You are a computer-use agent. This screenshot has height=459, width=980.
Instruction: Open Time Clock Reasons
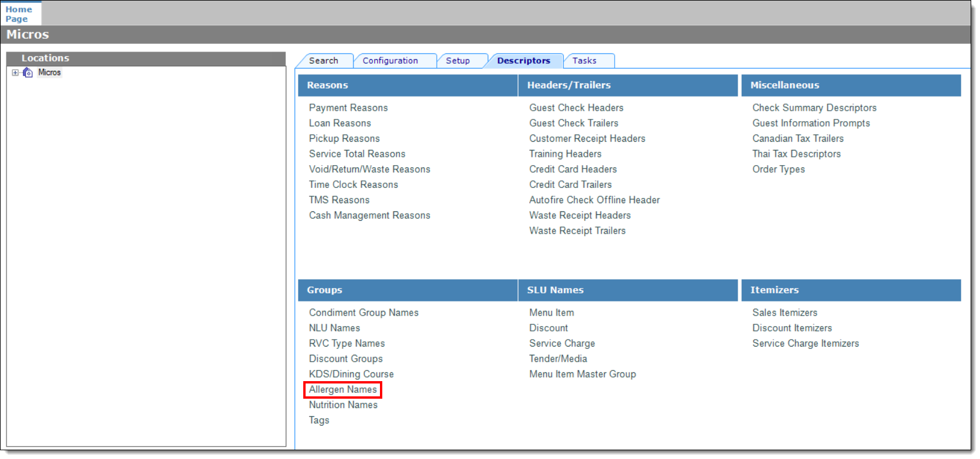[354, 184]
